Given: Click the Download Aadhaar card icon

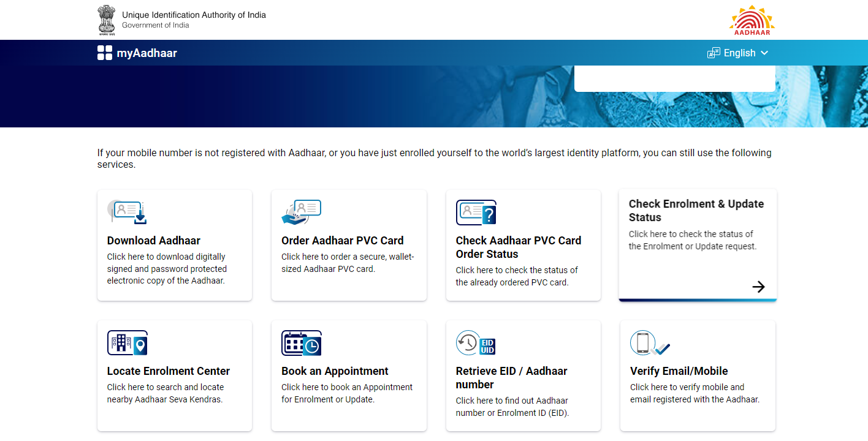Looking at the screenshot, I should tap(127, 212).
